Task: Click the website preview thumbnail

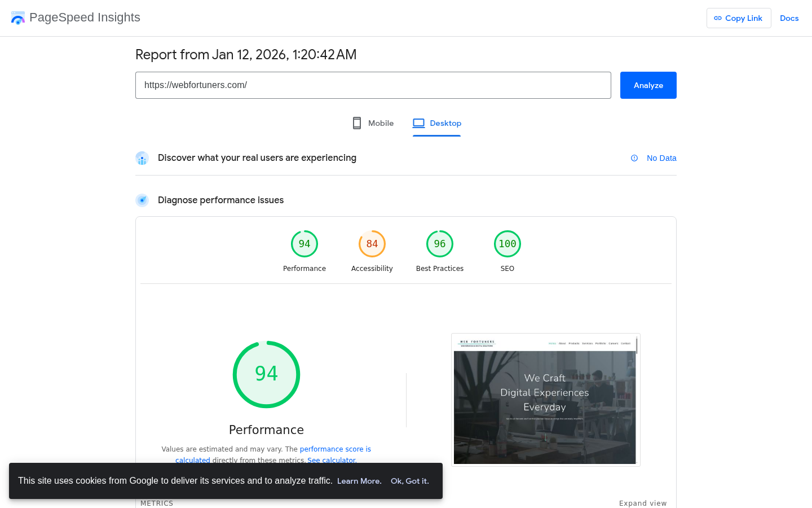Action: (x=545, y=399)
